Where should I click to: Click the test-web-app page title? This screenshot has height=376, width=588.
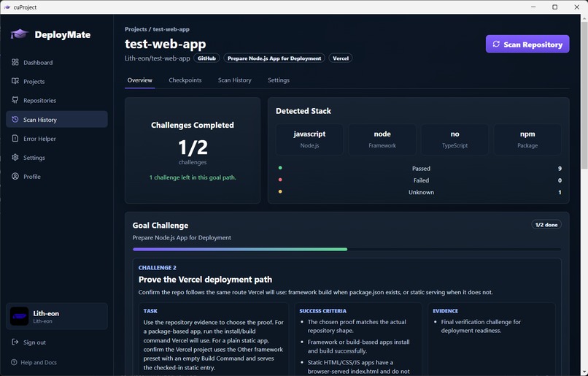tap(166, 44)
